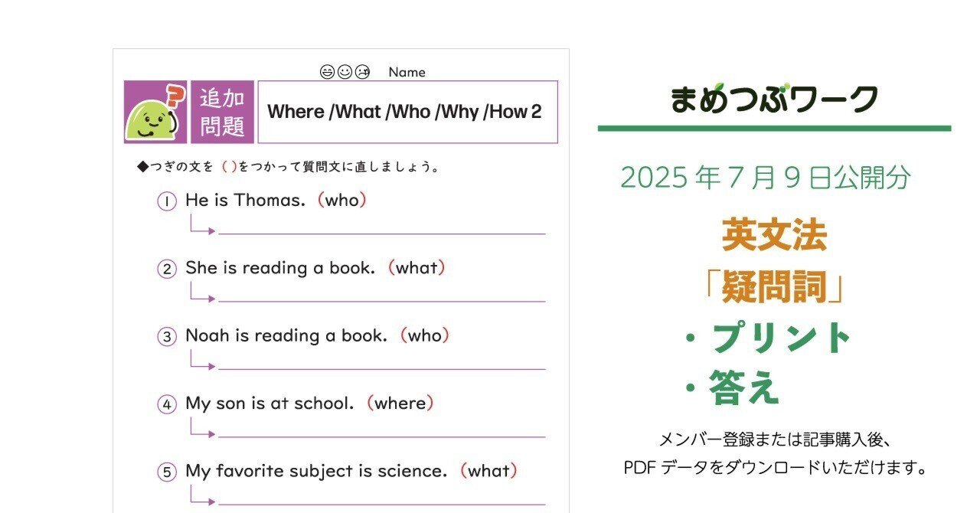Select the circled number 2 marker
This screenshot has height=513, width=980.
click(167, 270)
